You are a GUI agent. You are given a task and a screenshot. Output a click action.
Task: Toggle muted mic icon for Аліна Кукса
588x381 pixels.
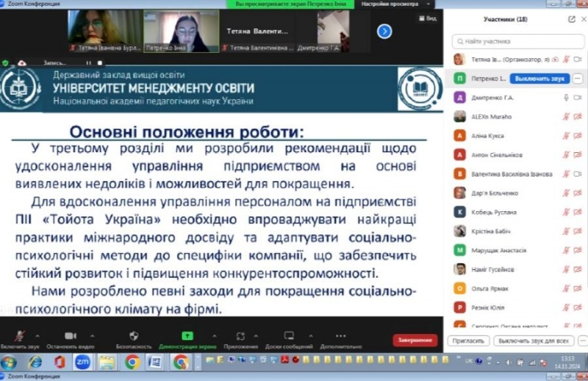coord(566,135)
